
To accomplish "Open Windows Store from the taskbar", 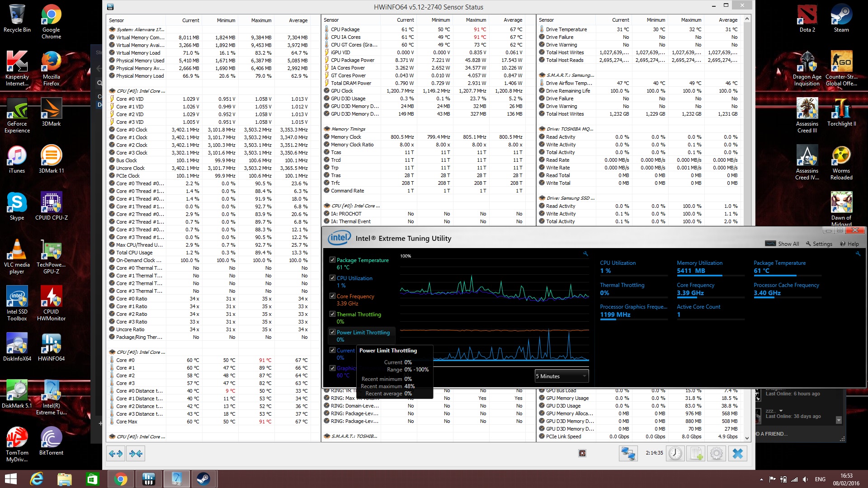I will (x=92, y=479).
